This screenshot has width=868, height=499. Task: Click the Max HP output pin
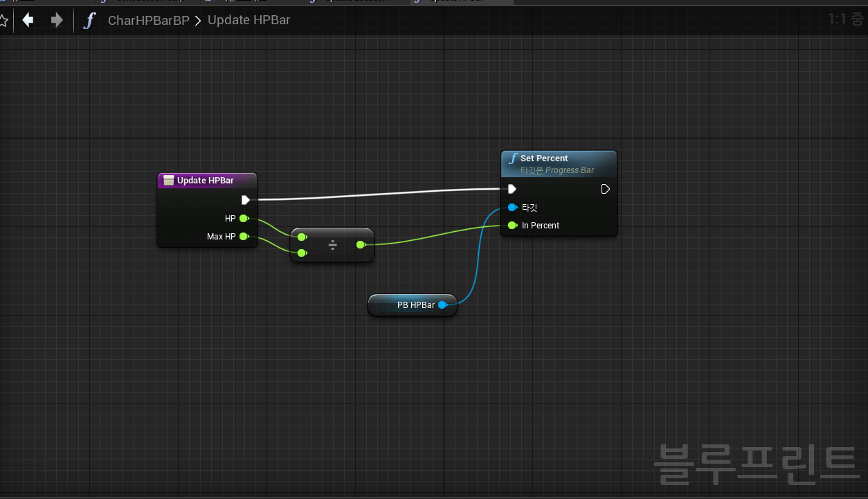point(244,237)
